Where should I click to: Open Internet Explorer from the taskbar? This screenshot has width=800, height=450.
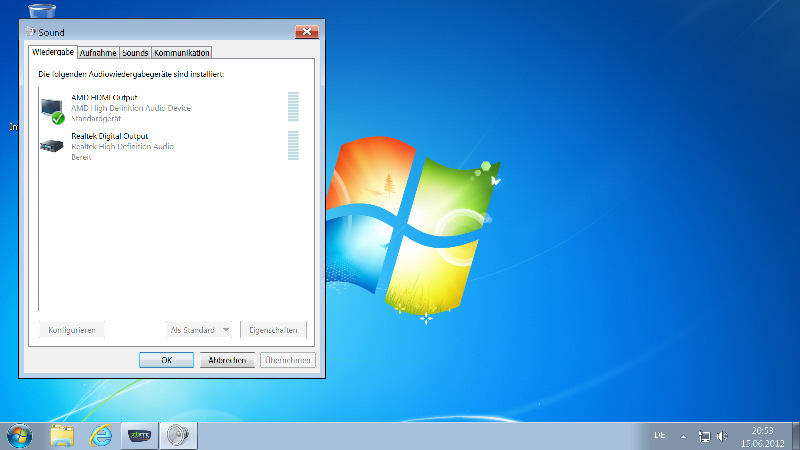pyautogui.click(x=101, y=436)
